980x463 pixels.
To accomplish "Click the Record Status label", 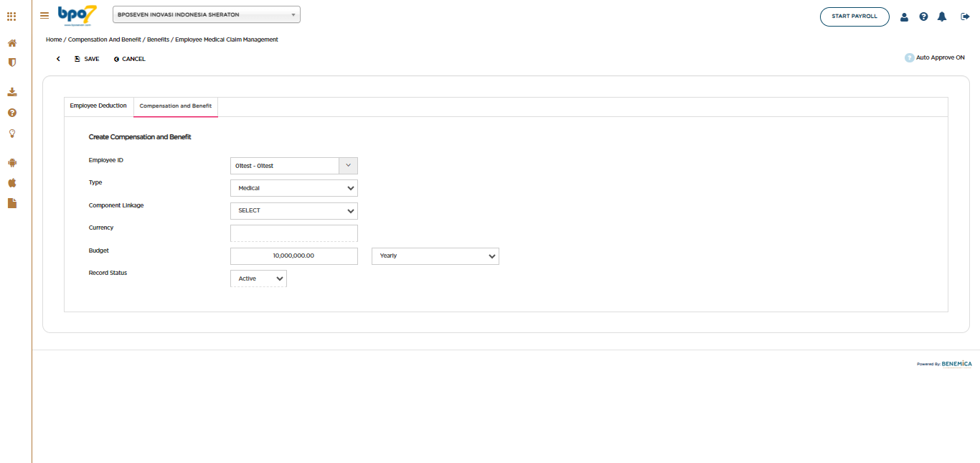I will coord(108,273).
